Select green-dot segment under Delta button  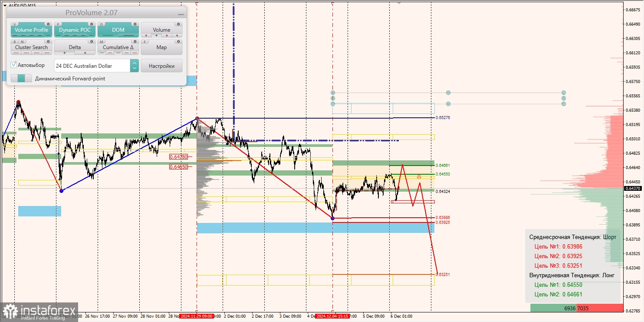(x=65, y=53)
